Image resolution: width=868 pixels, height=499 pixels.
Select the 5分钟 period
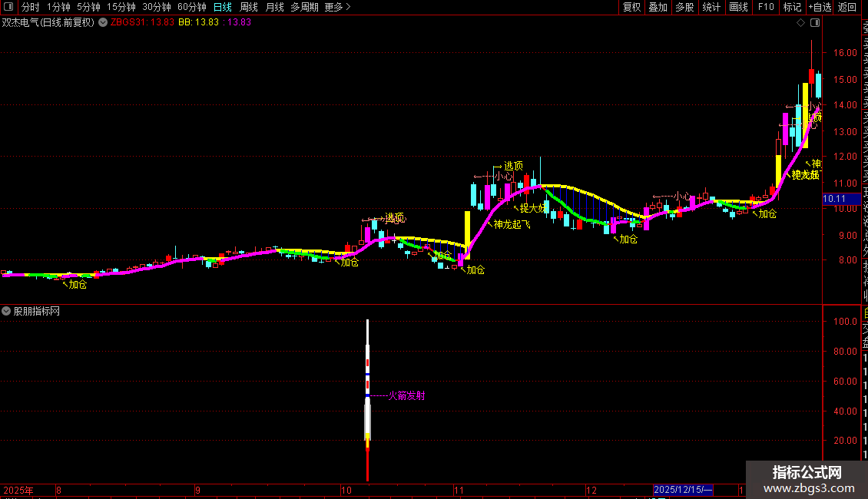pyautogui.click(x=88, y=7)
